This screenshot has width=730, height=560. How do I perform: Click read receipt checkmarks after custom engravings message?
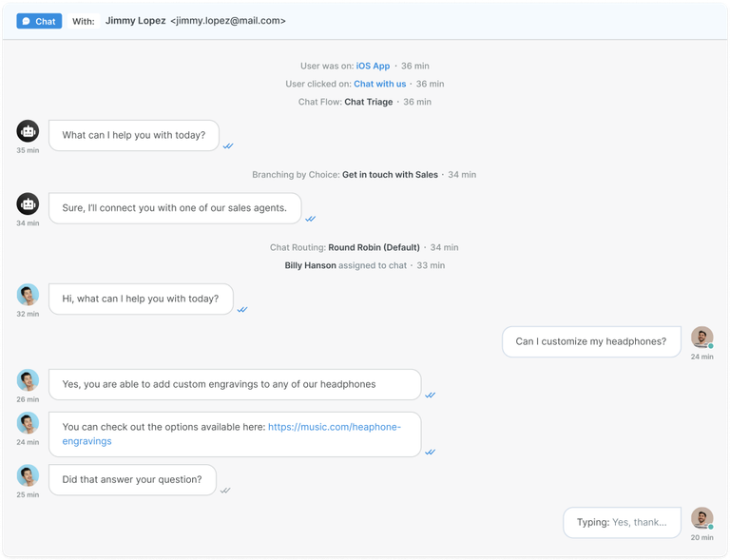coord(431,396)
